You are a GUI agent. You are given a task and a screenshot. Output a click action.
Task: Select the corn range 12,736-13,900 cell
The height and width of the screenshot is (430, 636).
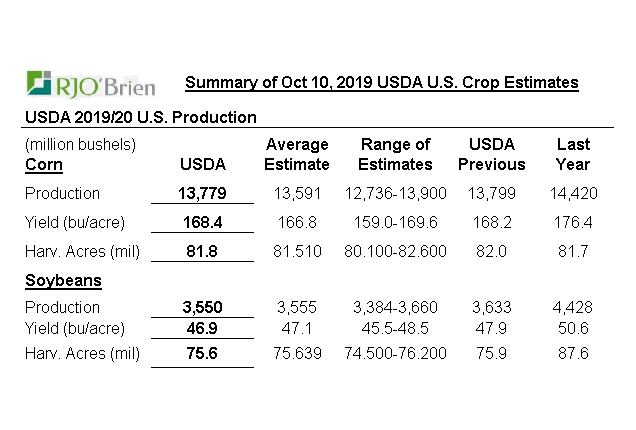pyautogui.click(x=395, y=193)
